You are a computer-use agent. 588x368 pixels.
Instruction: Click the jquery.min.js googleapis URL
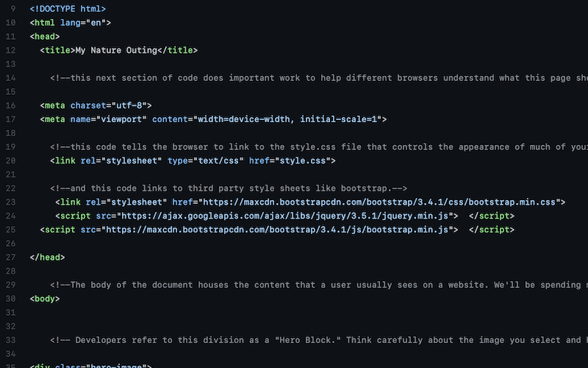(285, 216)
